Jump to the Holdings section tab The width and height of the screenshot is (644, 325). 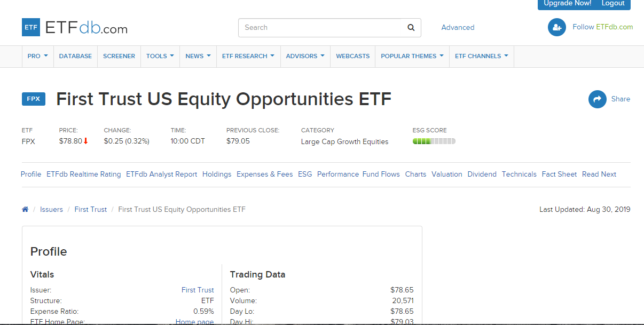point(217,175)
